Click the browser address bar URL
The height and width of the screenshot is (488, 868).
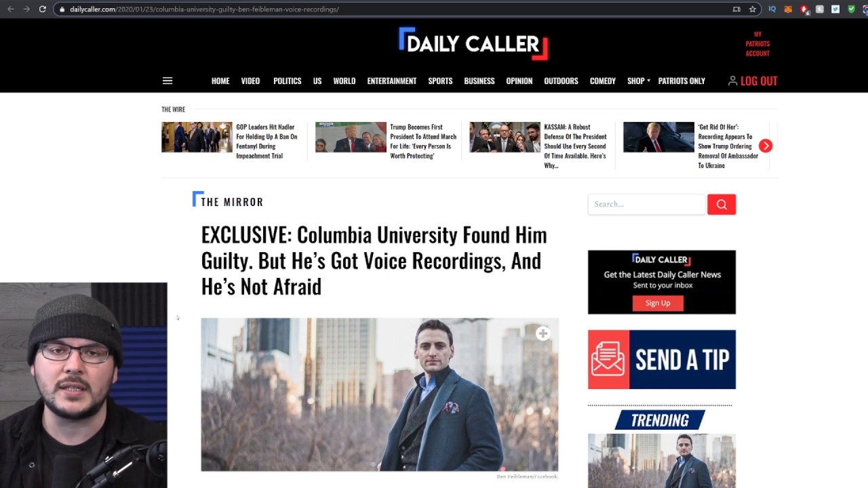204,9
